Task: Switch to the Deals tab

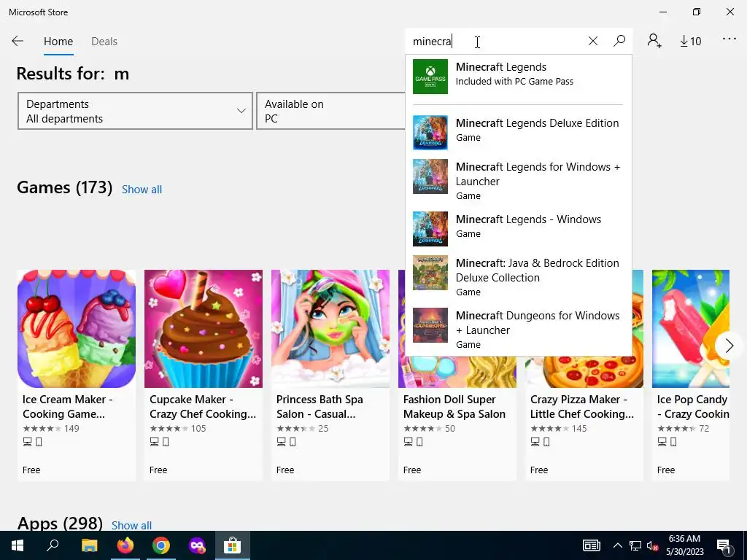Action: pyautogui.click(x=104, y=42)
